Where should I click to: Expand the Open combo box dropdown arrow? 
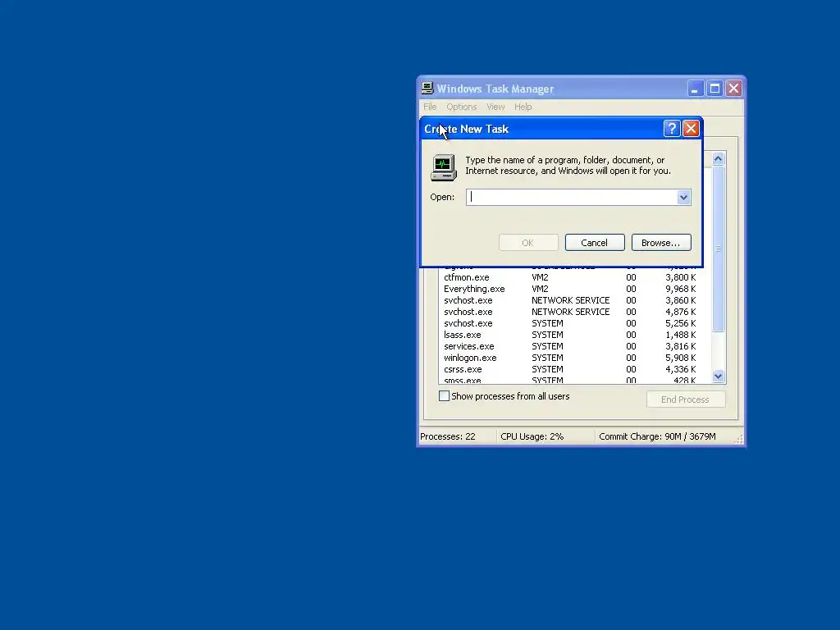click(x=683, y=197)
